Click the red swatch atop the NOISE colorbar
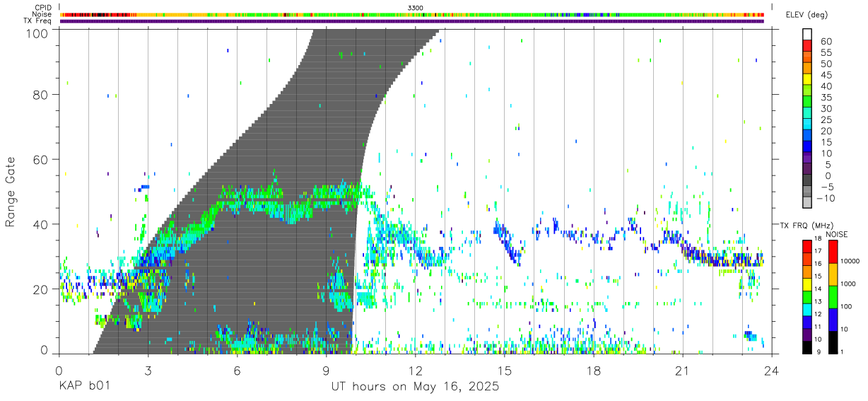Image resolution: width=868 pixels, height=401 pixels. pos(833,252)
